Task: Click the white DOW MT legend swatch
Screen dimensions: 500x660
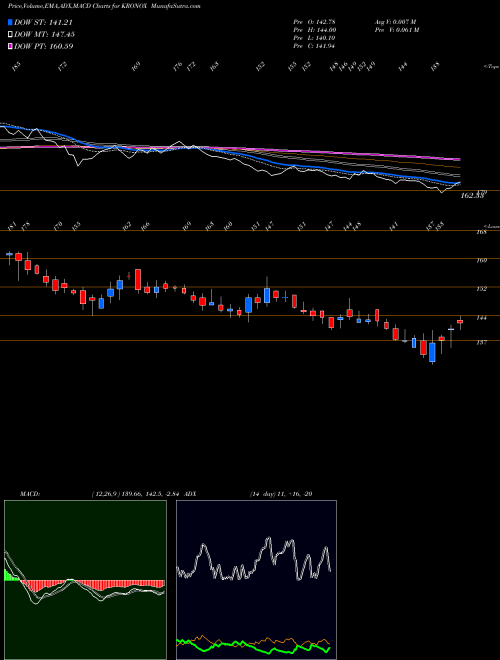Action: click(x=10, y=35)
